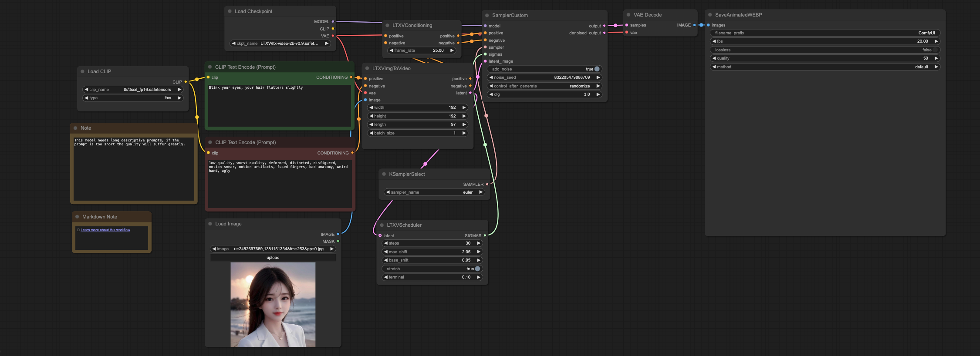Open the sampler_name dropdown showing euler
Viewport: 980px width, 356px height.
pos(434,192)
